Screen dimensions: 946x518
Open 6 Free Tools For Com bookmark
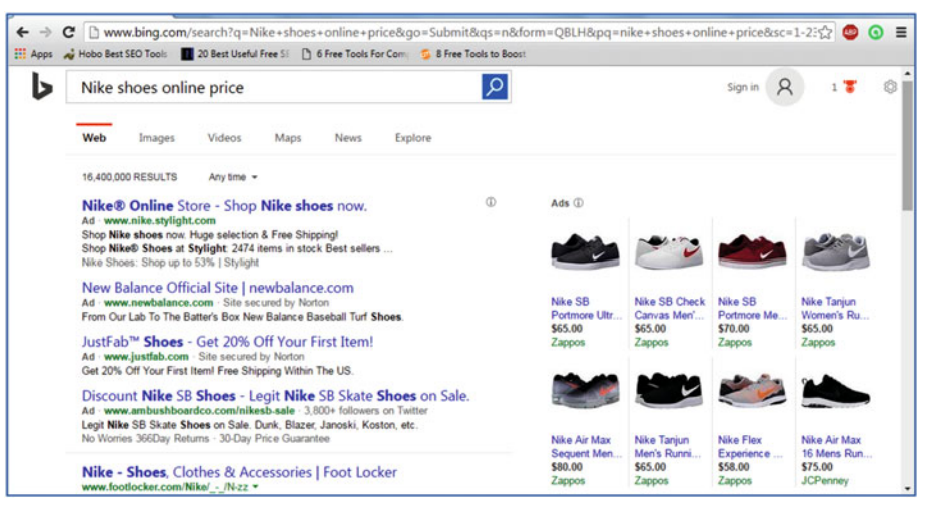355,54
